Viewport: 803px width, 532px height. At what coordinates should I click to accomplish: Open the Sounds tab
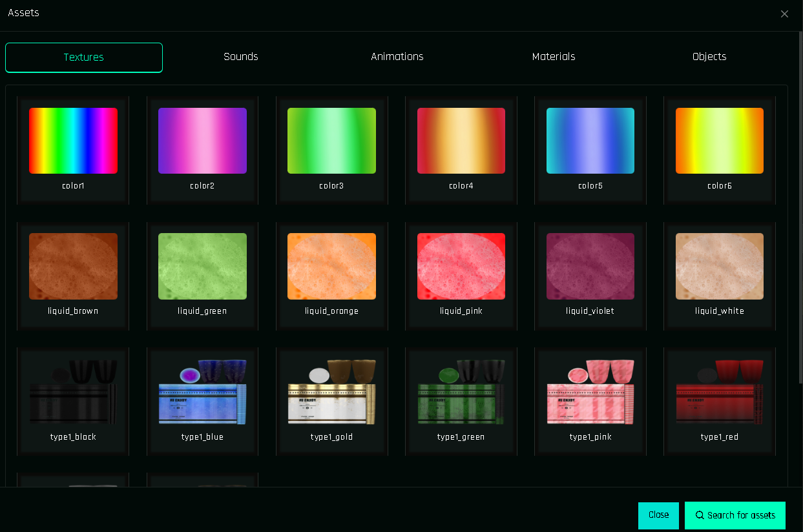[241, 57]
